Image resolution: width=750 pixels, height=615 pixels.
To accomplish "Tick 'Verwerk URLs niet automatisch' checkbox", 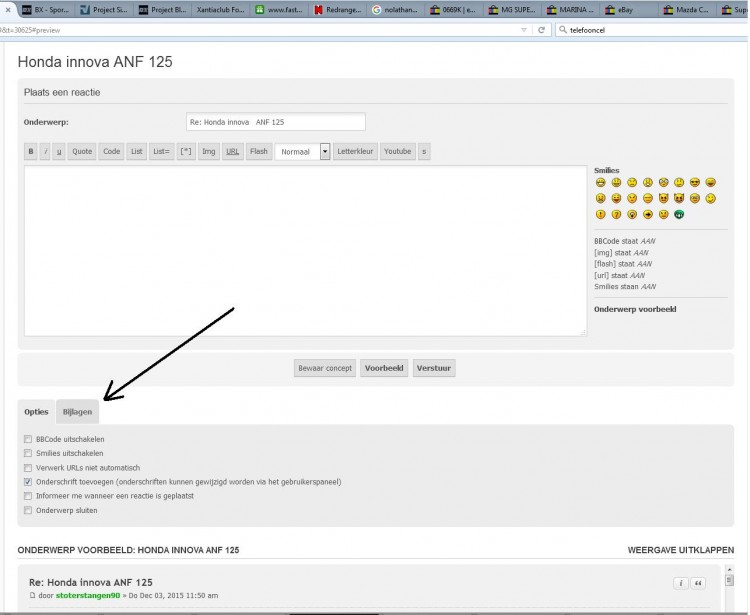I will pyautogui.click(x=28, y=468).
